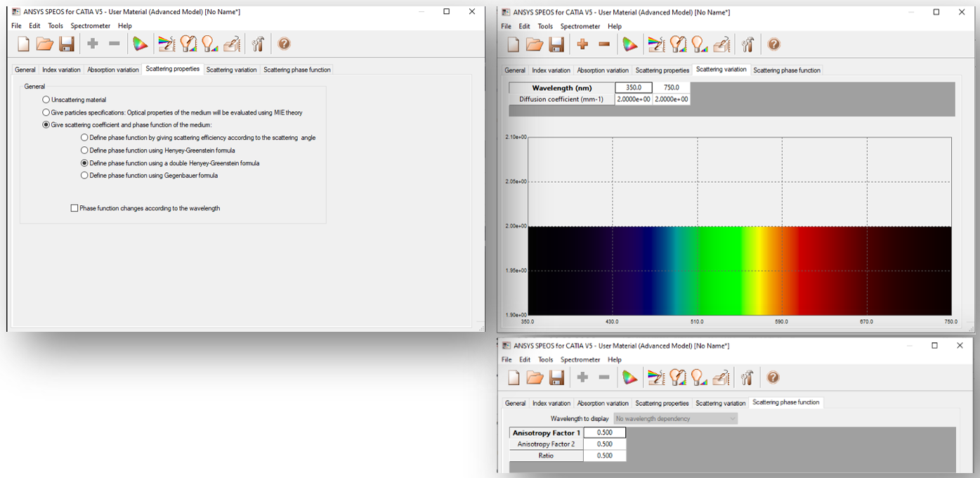Open the Help menu in the Anisotropy factors window
980x478 pixels.
coord(614,360)
